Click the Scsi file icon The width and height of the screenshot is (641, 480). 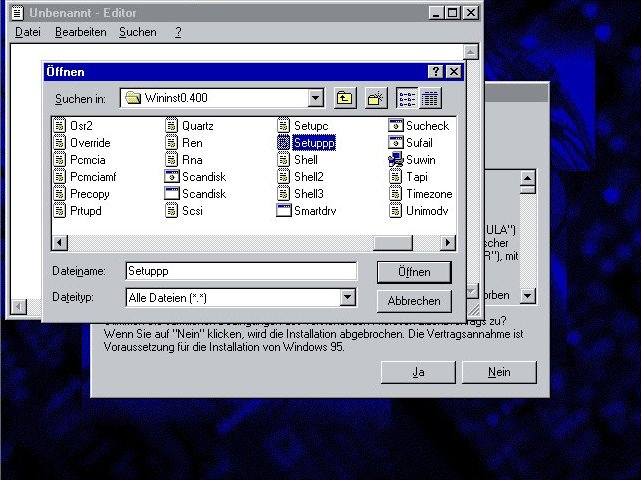(172, 211)
